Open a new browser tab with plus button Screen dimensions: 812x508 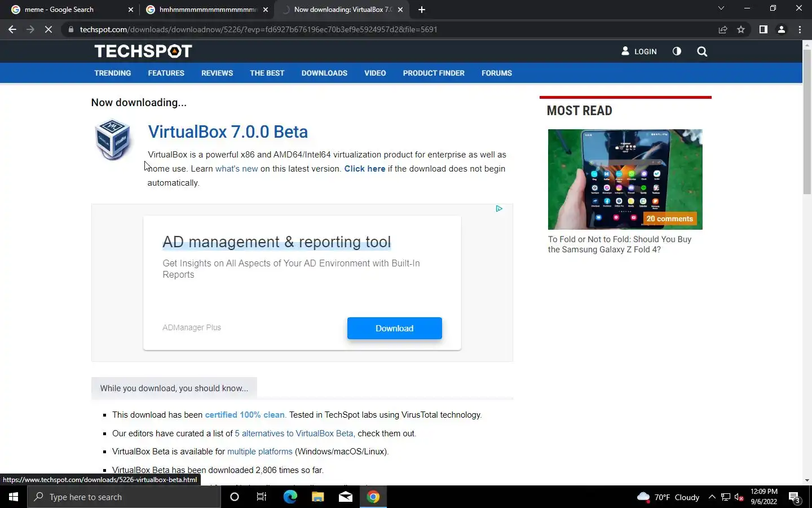click(x=422, y=10)
